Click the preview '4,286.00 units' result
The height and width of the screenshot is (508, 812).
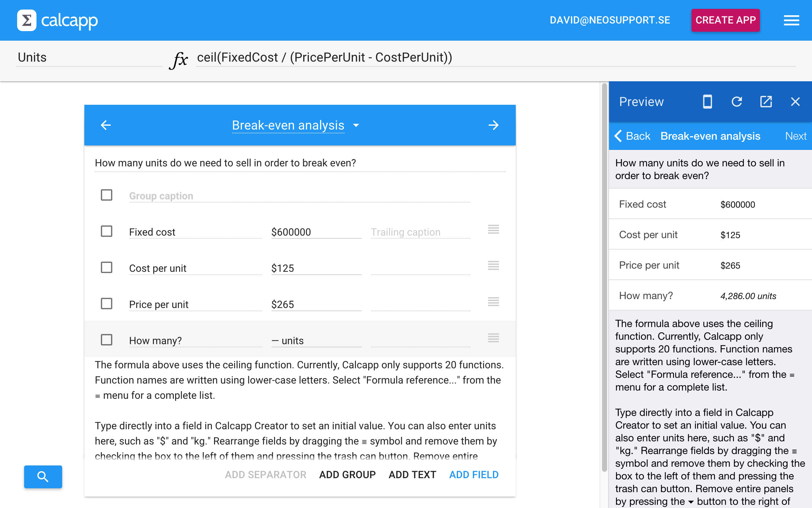[748, 296]
